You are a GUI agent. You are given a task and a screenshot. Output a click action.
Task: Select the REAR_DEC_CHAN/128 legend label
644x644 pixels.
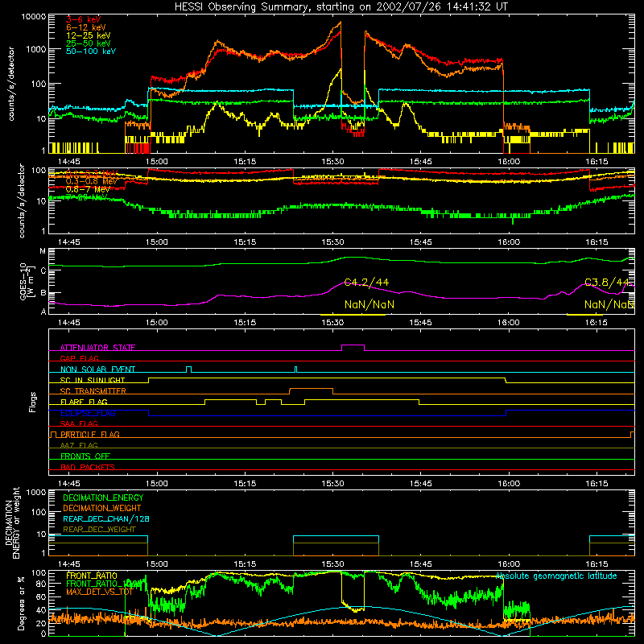[x=106, y=518]
